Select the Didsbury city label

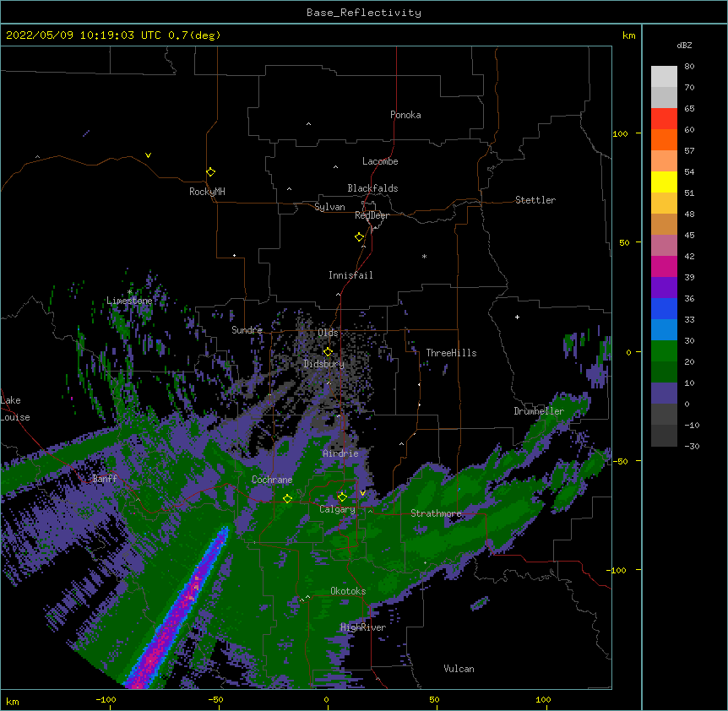tap(324, 364)
